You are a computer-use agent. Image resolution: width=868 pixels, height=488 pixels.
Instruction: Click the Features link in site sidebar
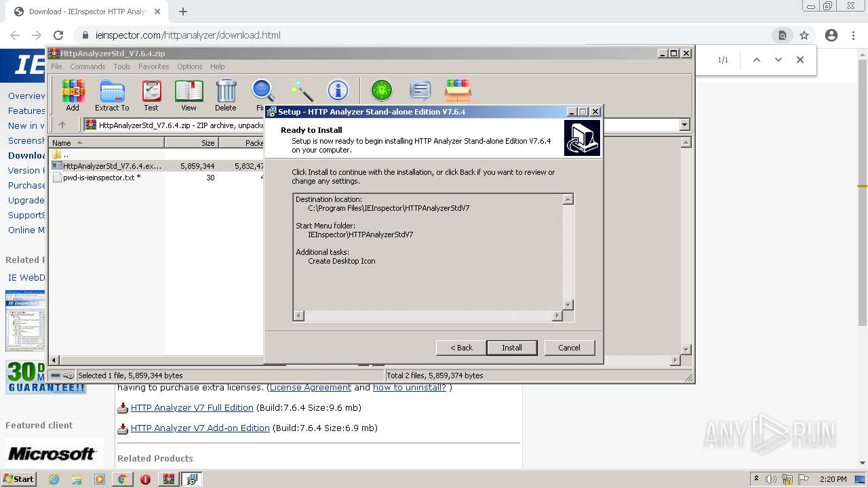click(x=26, y=110)
